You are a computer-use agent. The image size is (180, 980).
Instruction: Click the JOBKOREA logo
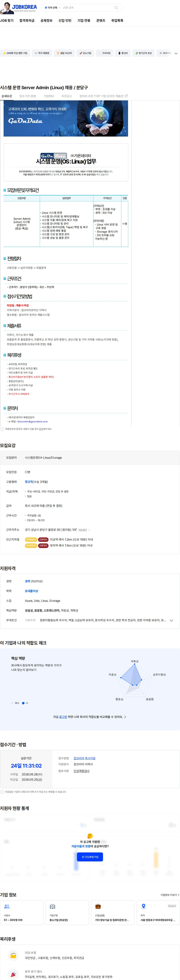click(24, 7)
